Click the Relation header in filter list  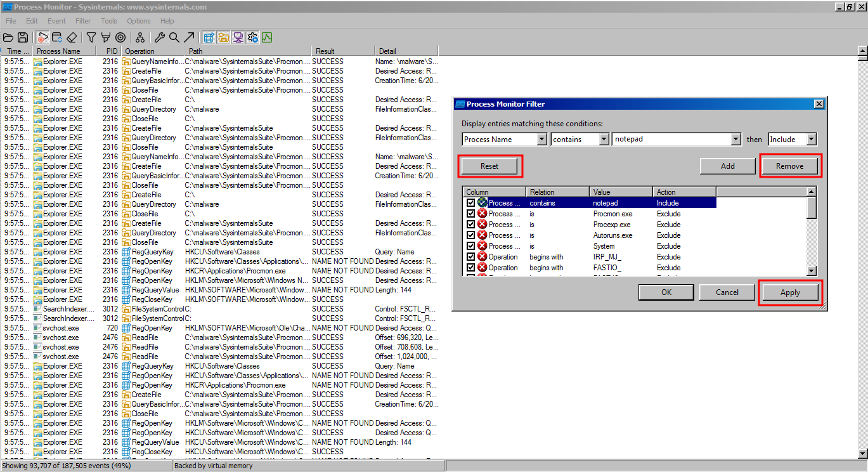pyautogui.click(x=558, y=192)
